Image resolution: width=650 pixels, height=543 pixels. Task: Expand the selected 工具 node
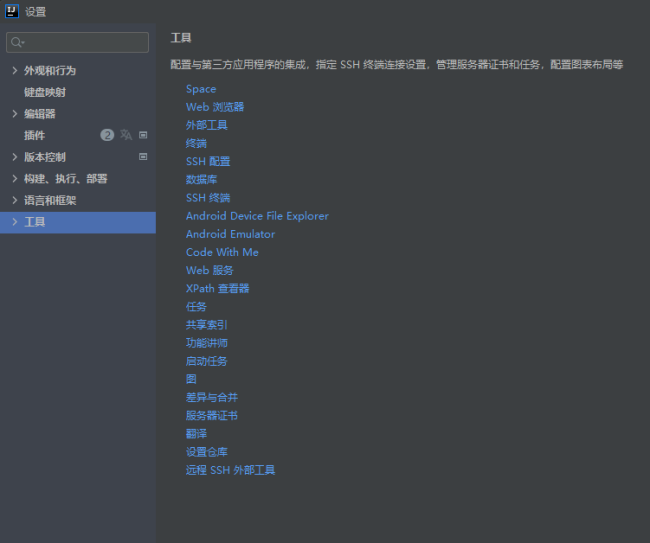point(15,222)
